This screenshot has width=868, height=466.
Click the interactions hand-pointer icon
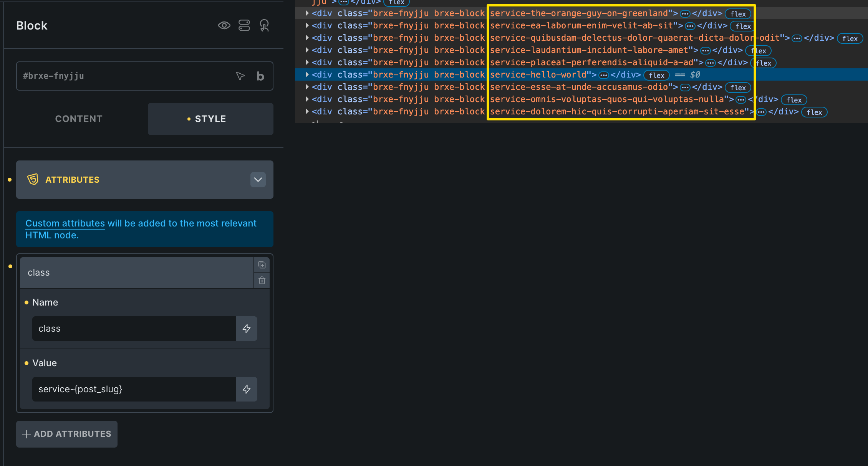[264, 26]
